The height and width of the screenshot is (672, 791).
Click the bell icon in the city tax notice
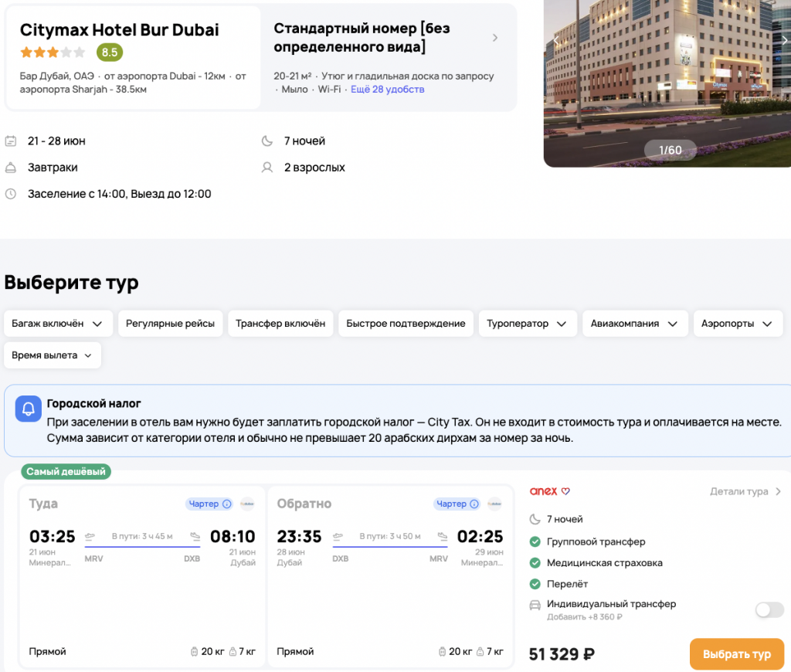(x=29, y=409)
